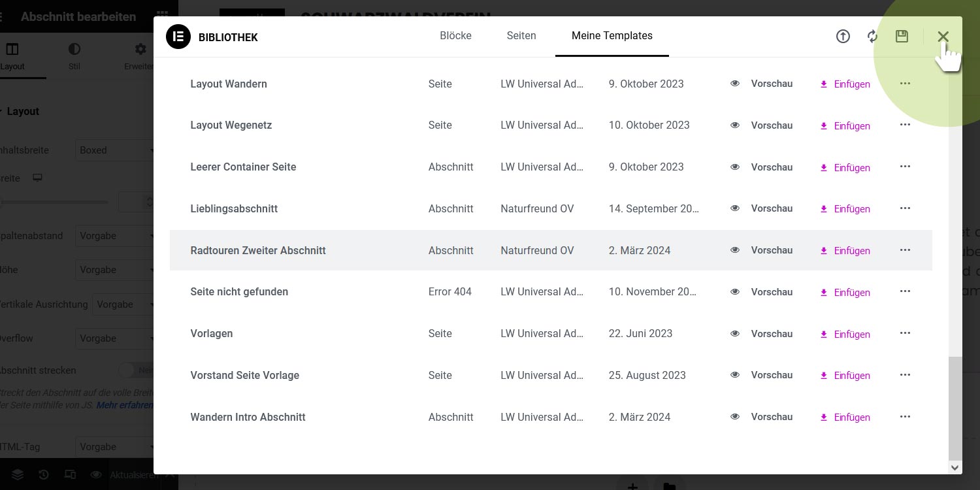Open more options for Radtouren Zweiter Abschnitt

pyautogui.click(x=905, y=250)
